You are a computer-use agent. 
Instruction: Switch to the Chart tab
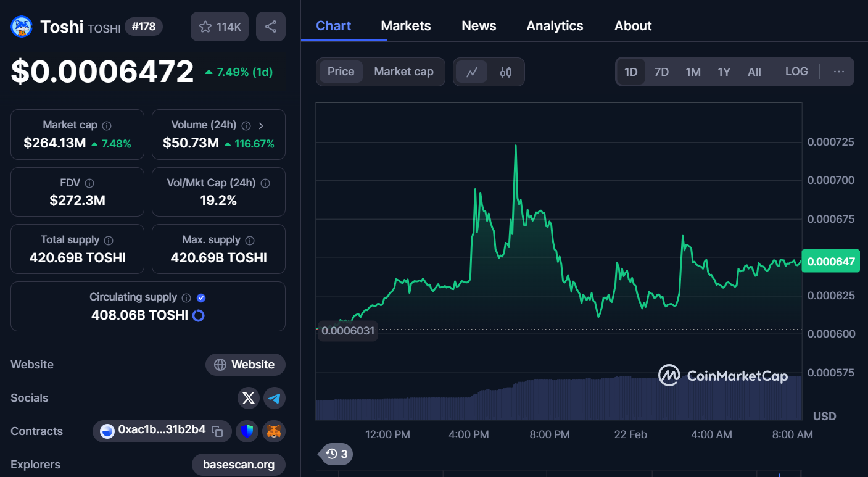coord(333,26)
